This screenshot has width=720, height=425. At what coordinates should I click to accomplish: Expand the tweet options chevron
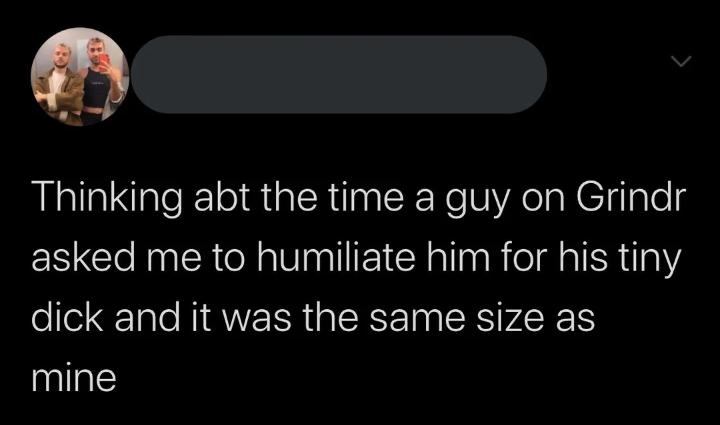click(681, 61)
